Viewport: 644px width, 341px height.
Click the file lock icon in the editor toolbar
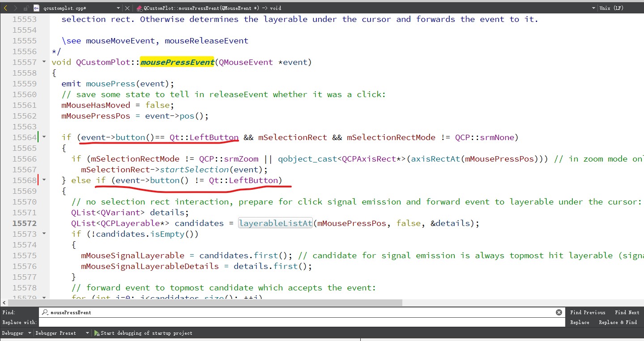26,8
